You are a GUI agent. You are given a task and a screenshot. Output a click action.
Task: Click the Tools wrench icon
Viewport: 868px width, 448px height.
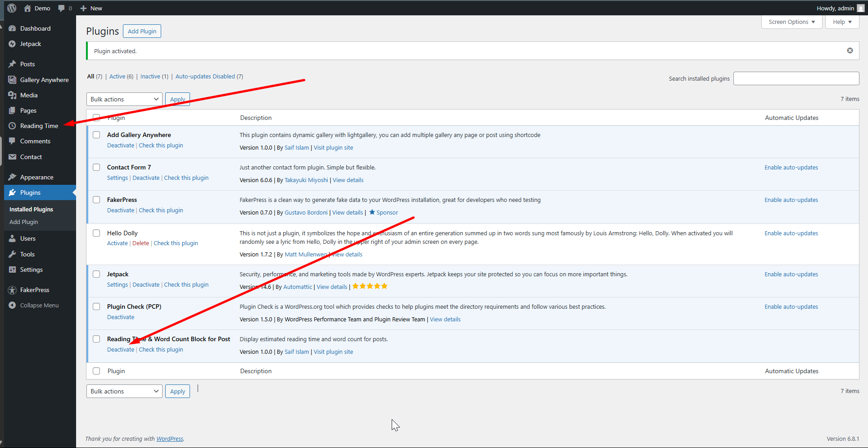coord(12,254)
